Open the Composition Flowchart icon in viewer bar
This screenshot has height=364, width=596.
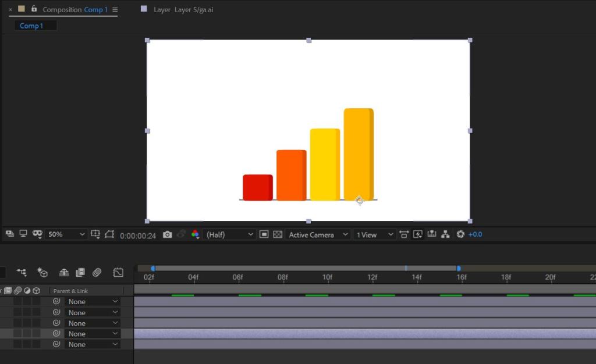tap(445, 234)
